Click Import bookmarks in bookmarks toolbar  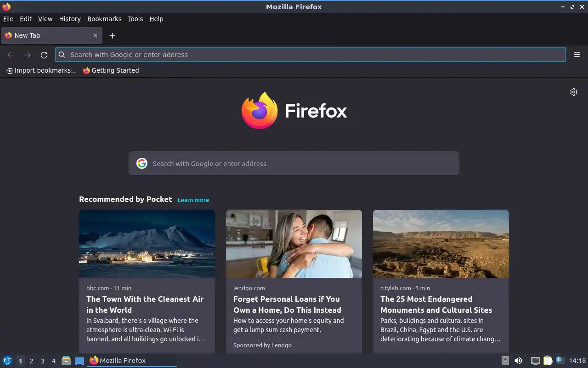click(x=41, y=70)
